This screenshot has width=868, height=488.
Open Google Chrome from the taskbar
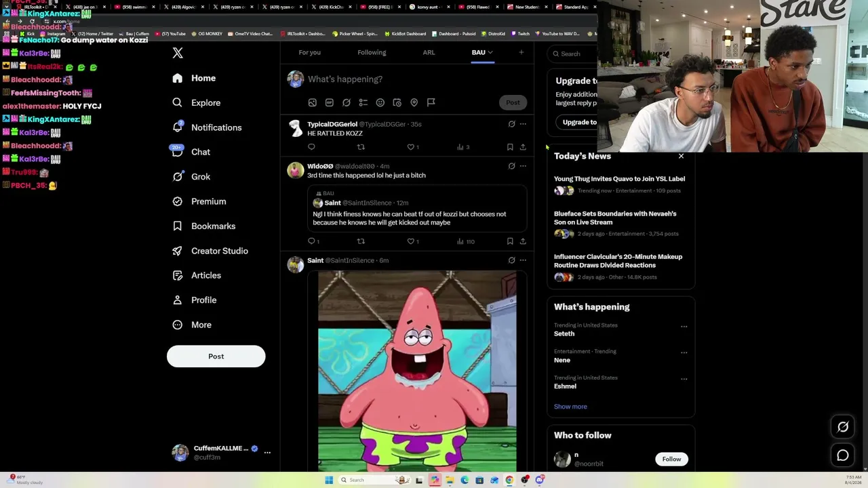click(x=509, y=480)
